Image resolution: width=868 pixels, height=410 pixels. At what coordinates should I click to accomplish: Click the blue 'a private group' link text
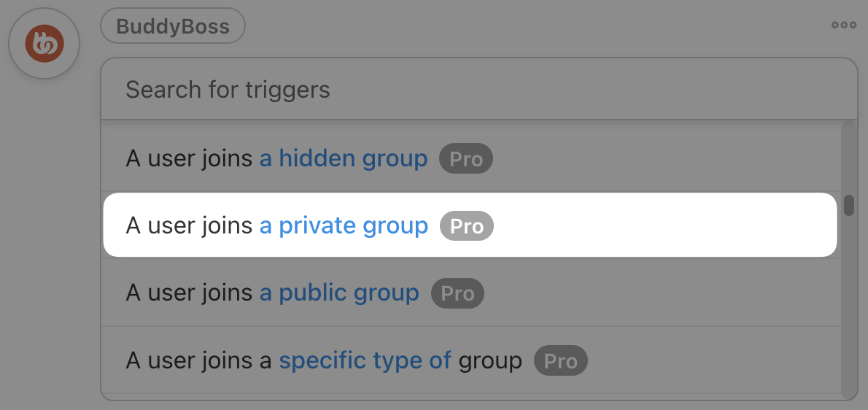coord(344,226)
